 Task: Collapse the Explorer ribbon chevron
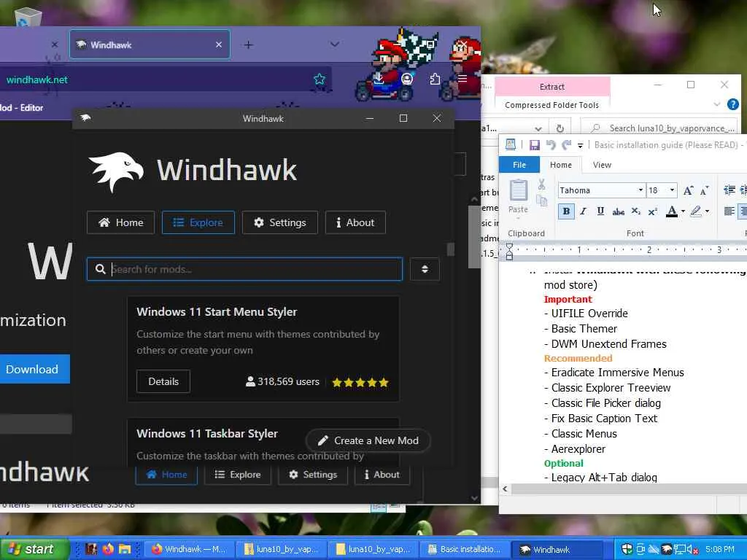tap(717, 104)
